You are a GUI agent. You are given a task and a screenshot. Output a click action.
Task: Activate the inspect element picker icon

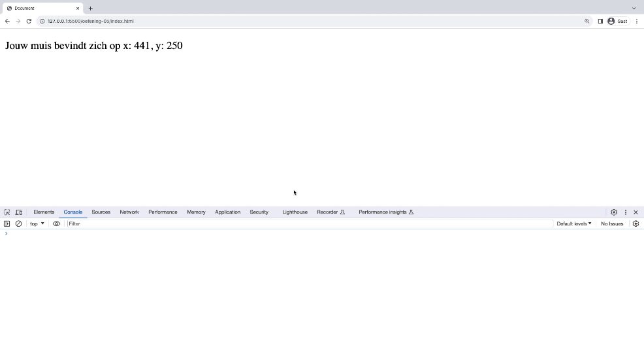pos(7,212)
